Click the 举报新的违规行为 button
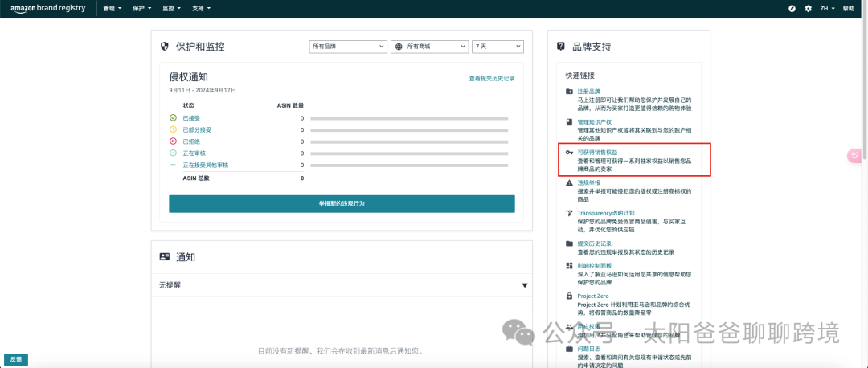 coord(342,203)
